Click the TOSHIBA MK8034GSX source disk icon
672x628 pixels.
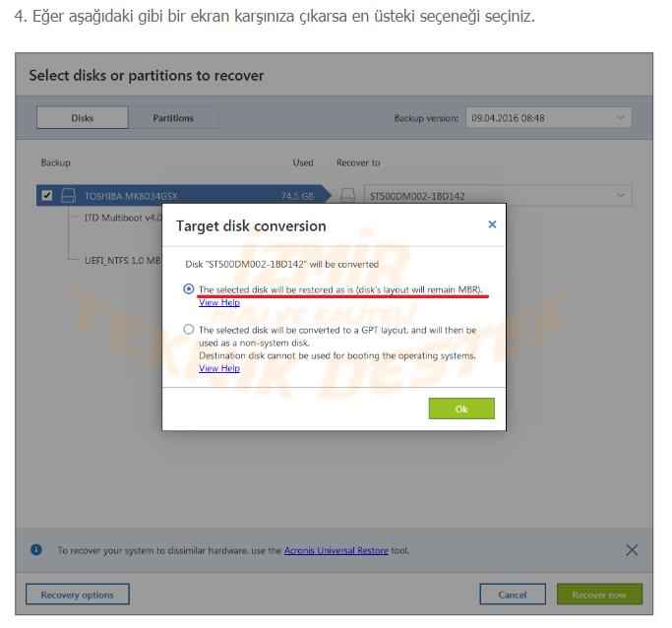68,196
